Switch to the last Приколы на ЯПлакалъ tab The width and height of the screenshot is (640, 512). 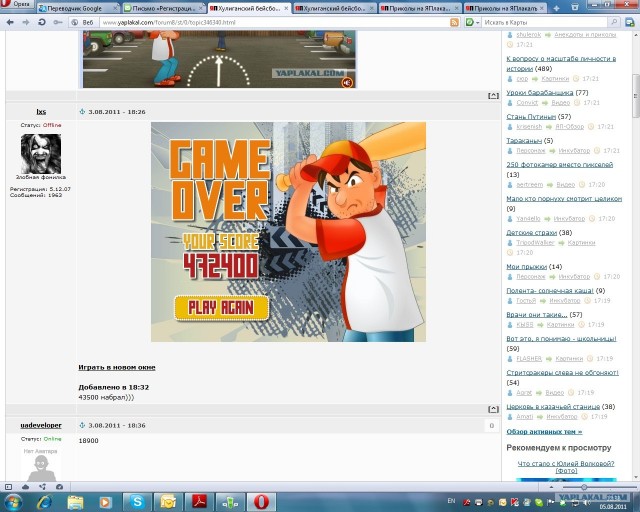click(x=505, y=8)
